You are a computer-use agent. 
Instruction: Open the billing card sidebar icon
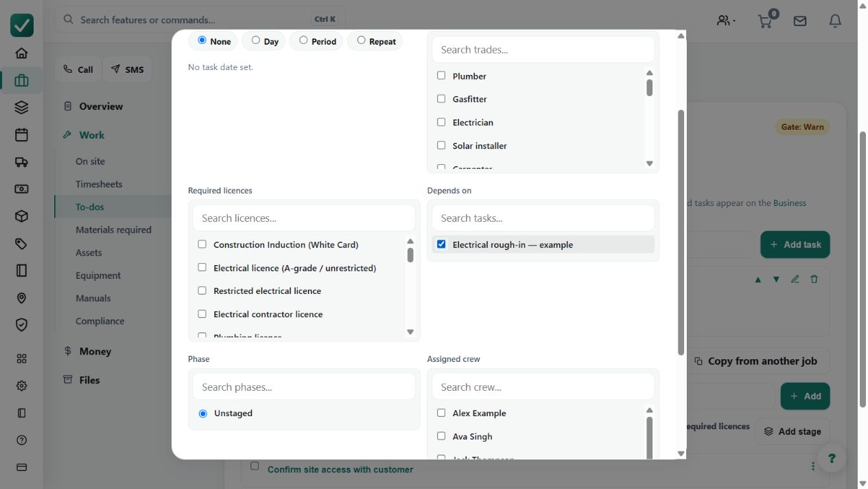pos(21,467)
